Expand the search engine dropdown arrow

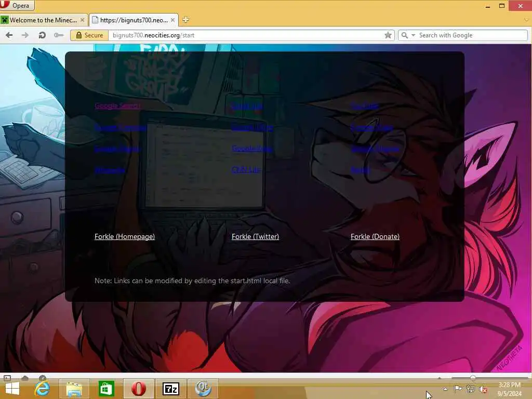(x=413, y=35)
